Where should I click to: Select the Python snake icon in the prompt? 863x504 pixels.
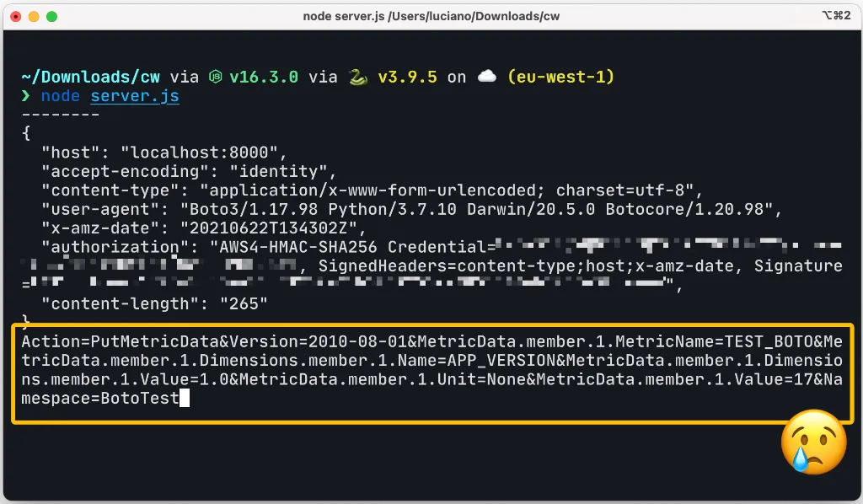coord(357,77)
